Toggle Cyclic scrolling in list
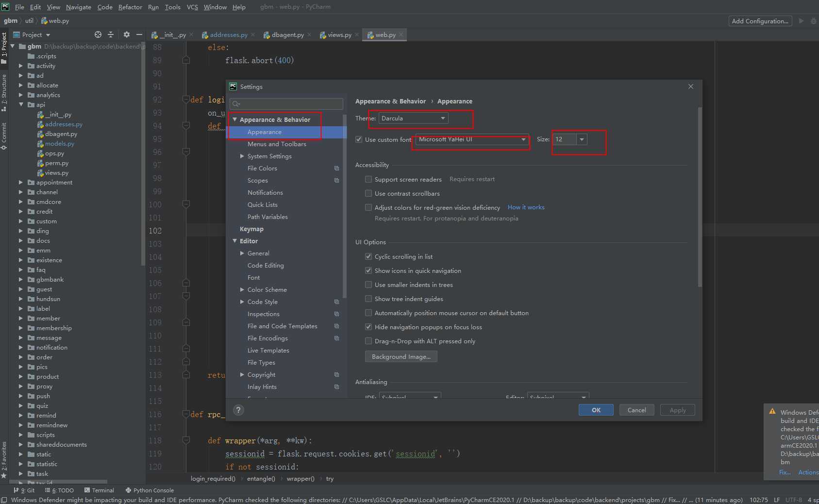 [x=368, y=256]
